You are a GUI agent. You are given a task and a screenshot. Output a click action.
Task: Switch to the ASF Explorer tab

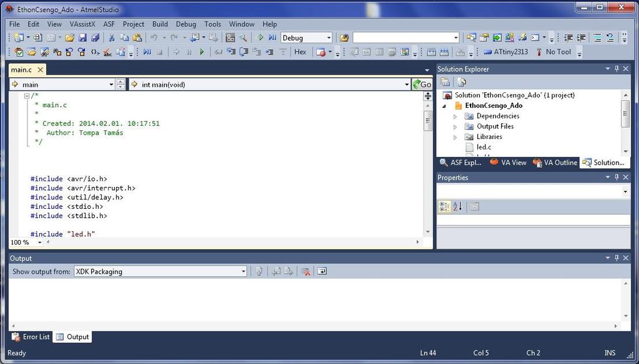click(461, 163)
